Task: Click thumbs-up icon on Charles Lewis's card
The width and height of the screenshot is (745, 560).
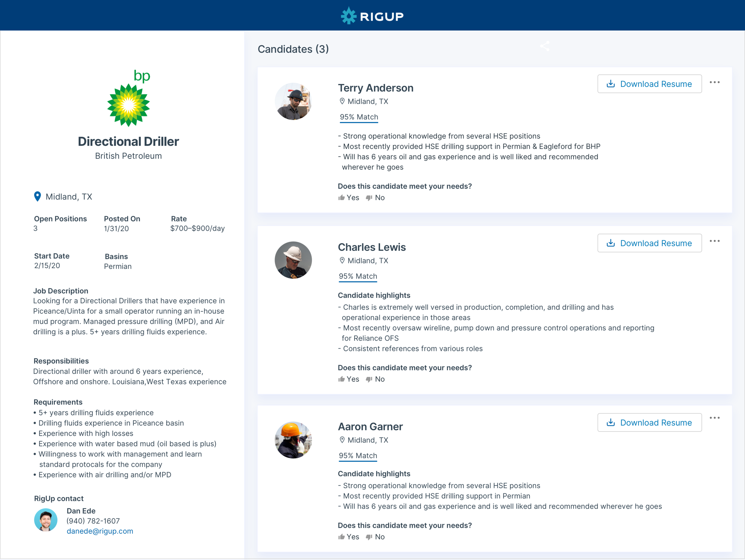Action: [x=342, y=379]
